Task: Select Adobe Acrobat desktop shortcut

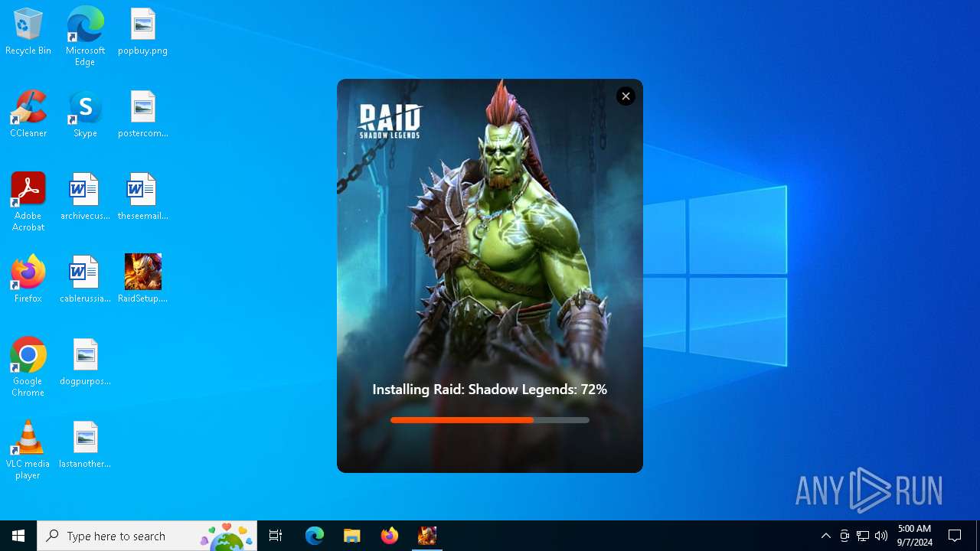Action: click(28, 202)
